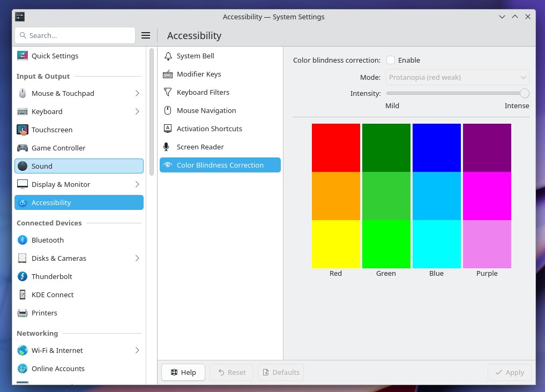Expand the Keyboard category chevron

click(137, 111)
